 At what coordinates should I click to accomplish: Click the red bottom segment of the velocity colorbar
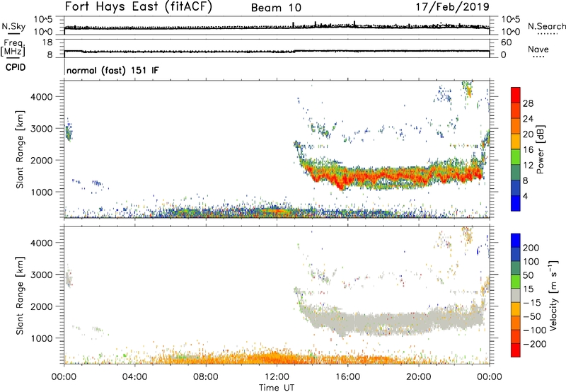[516, 350]
